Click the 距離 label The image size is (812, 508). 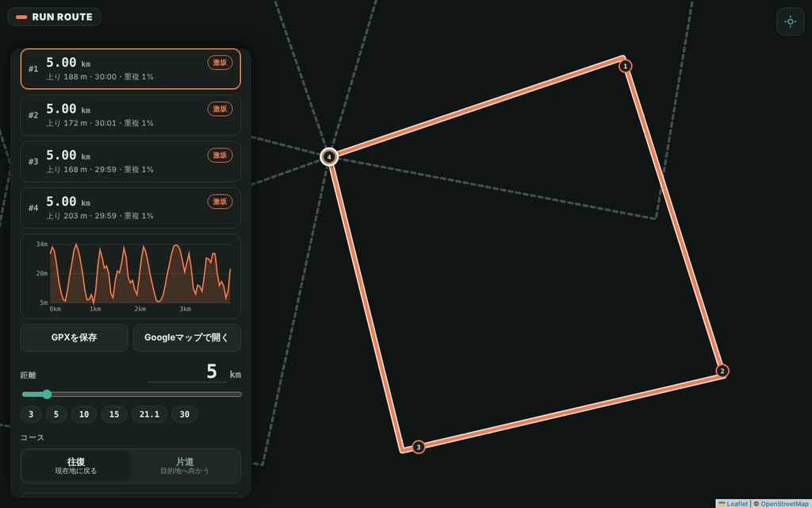pos(29,375)
